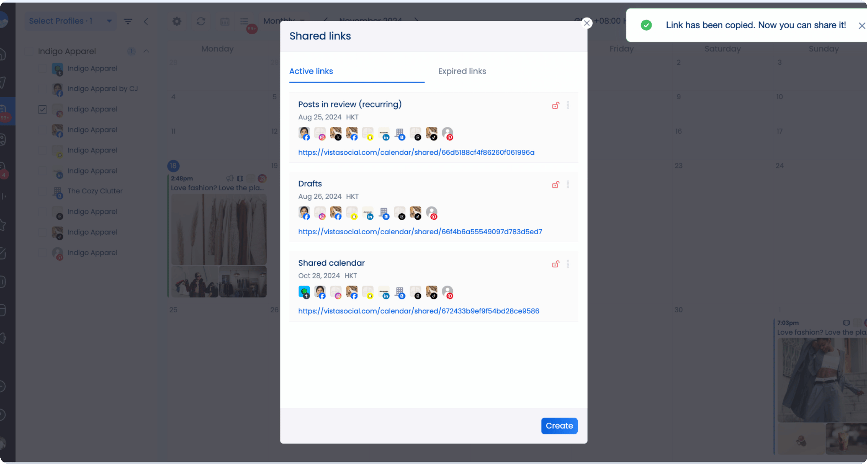
Task: Click the Pinterest profile avatar in Drafts row
Action: (432, 213)
